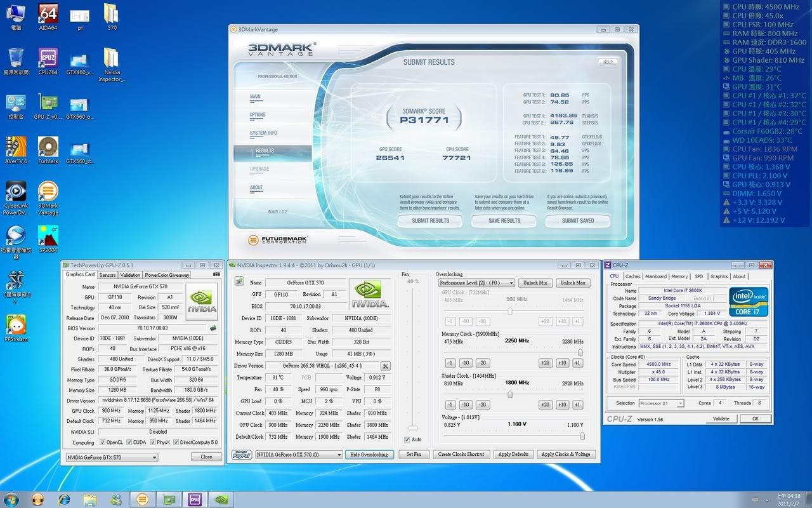
Task: Open the NVIDIA Inspector GPU selection dropdown
Action: 299,455
